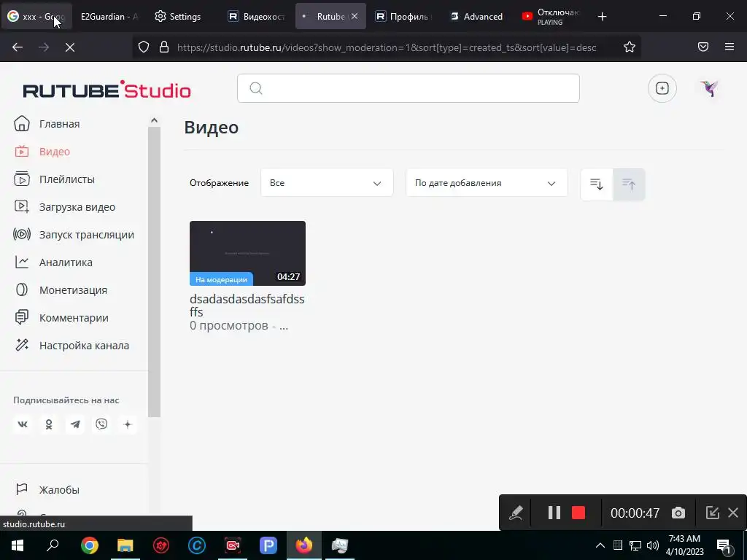Click the tracking protection shield icon

point(144,47)
